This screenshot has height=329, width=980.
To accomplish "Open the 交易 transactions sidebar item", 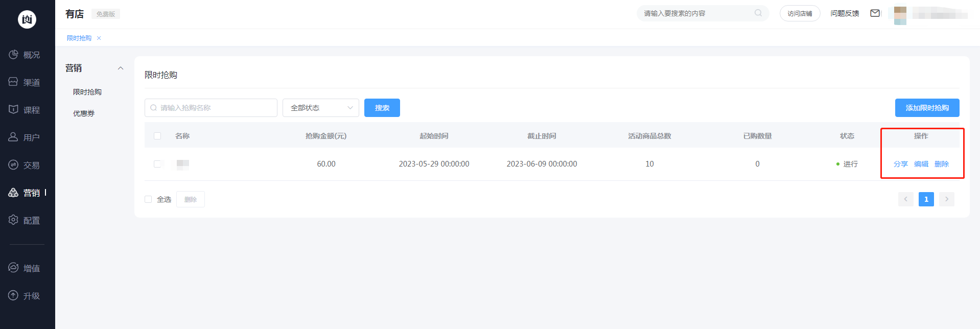I will click(25, 165).
